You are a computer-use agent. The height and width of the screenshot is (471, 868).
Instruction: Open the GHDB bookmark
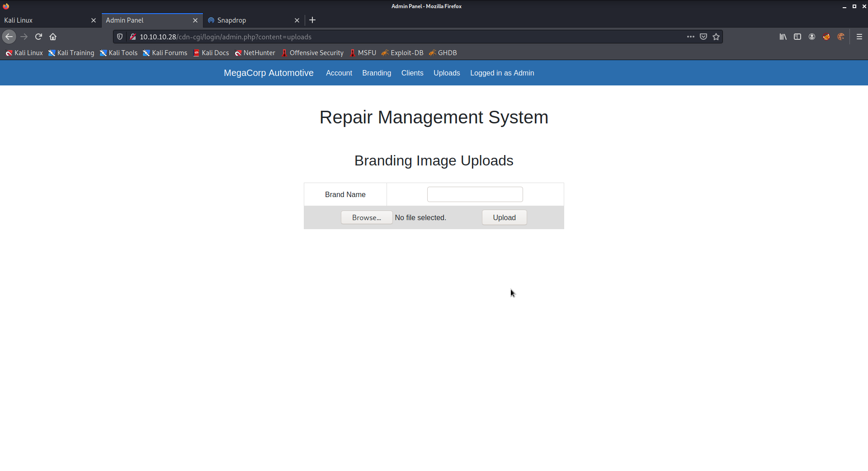click(x=443, y=53)
